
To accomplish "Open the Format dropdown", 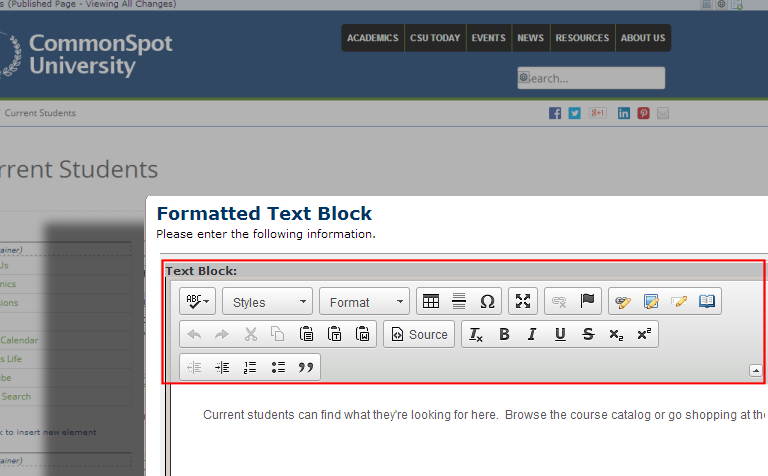I will point(364,301).
